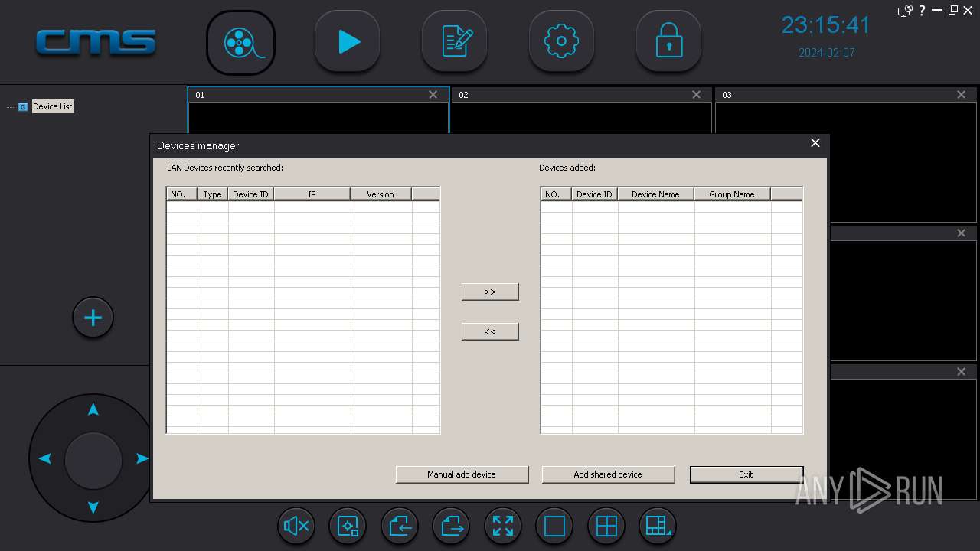Click Add shared device button
Viewport: 980px width, 551px height.
pos(608,474)
